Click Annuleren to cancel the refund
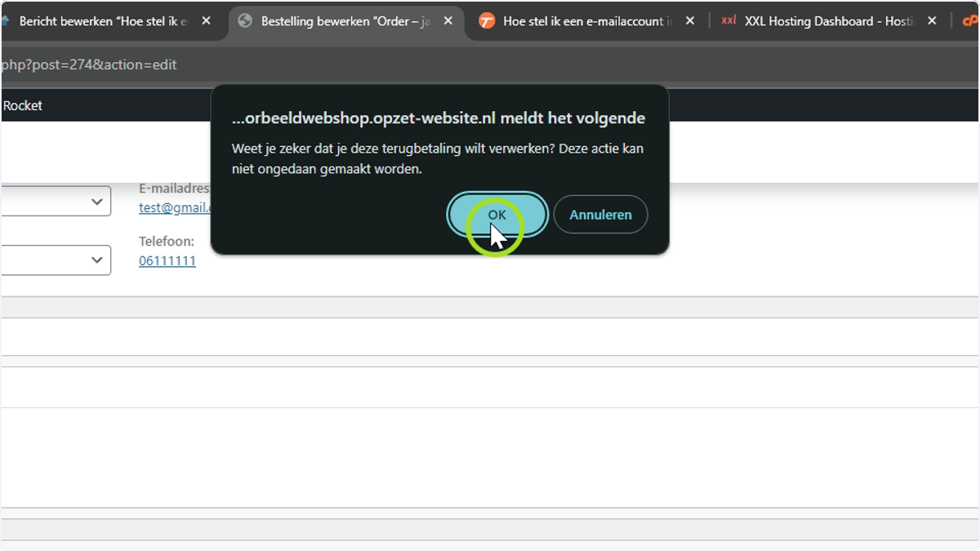This screenshot has width=980, height=551. pyautogui.click(x=600, y=215)
